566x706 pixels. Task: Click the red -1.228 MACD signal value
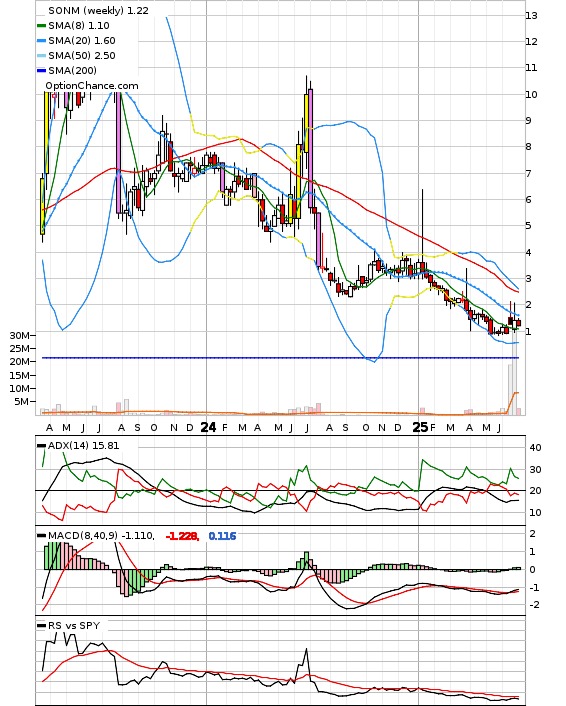tap(182, 536)
